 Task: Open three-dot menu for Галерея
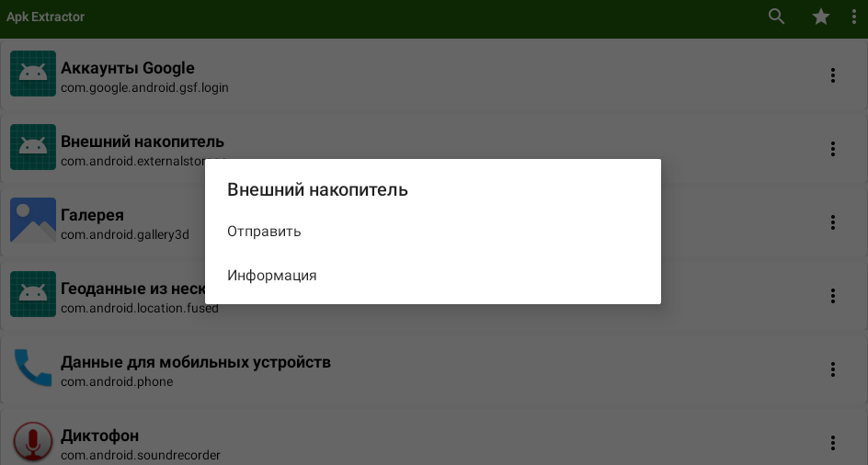point(832,222)
